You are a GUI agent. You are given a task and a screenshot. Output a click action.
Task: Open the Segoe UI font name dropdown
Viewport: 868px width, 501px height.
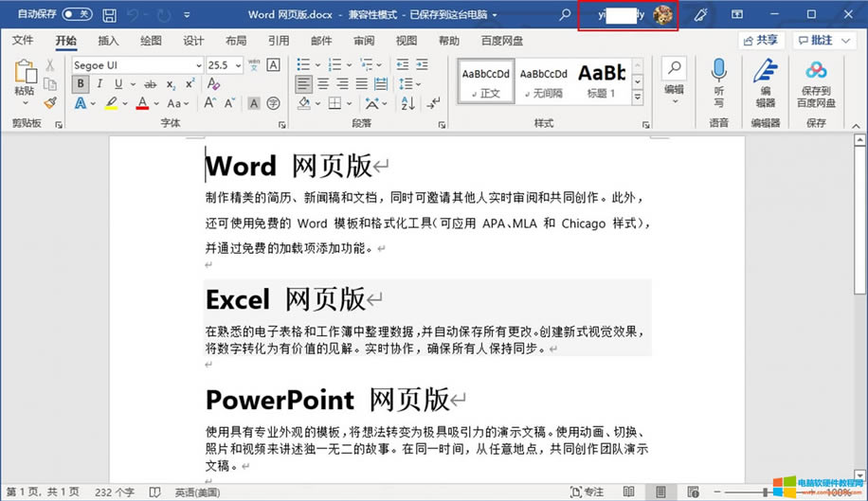click(x=198, y=65)
